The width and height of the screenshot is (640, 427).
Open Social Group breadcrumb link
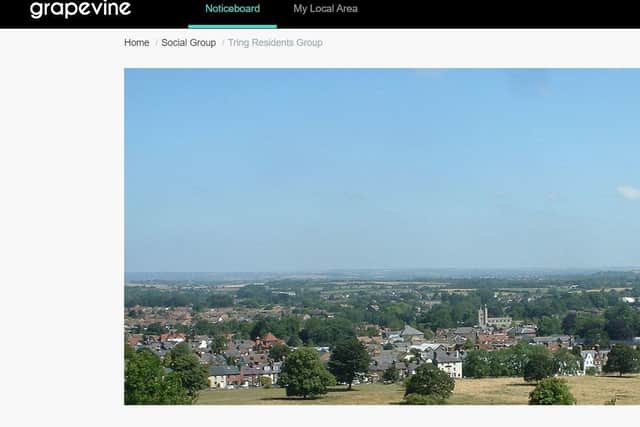click(x=189, y=42)
